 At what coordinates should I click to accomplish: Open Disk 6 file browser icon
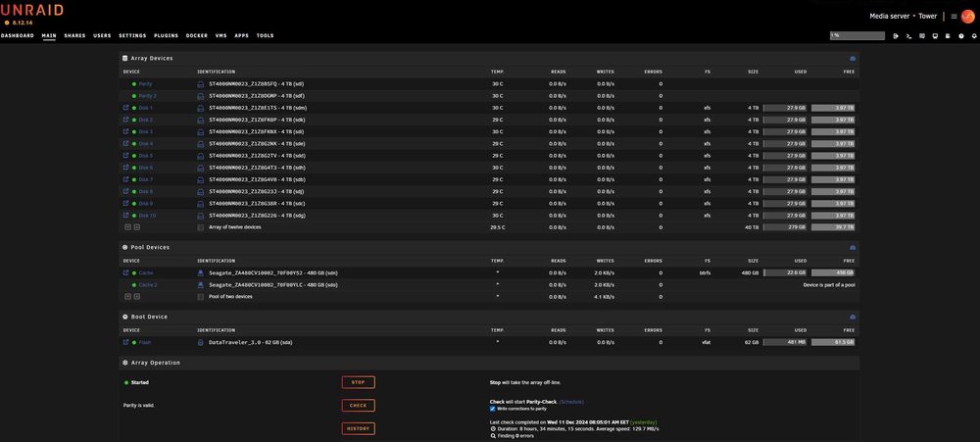(125, 168)
